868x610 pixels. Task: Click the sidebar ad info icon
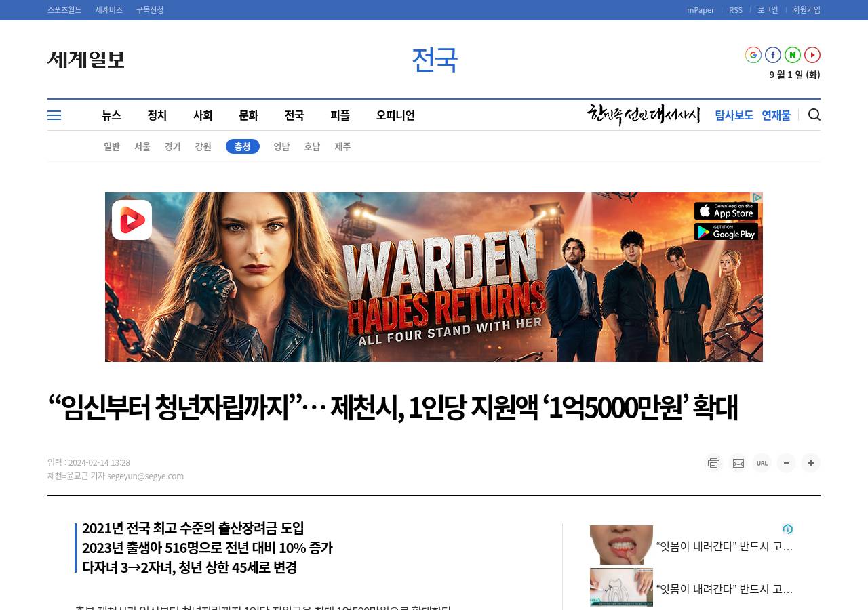[x=787, y=529]
